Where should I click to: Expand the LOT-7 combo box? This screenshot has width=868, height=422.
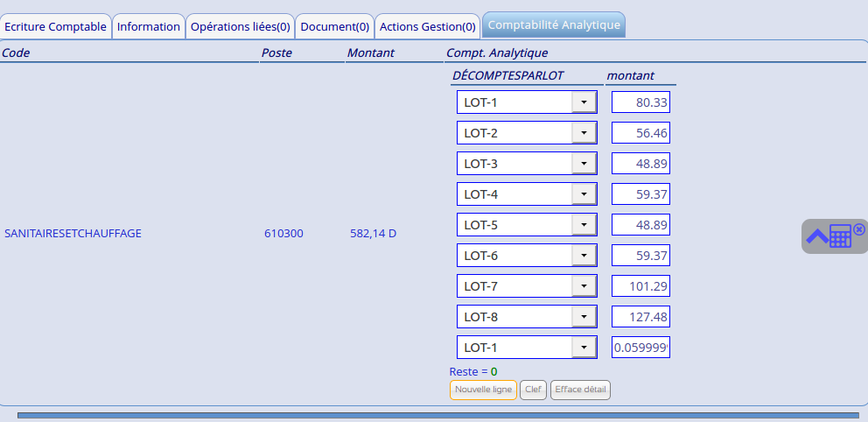tap(583, 286)
